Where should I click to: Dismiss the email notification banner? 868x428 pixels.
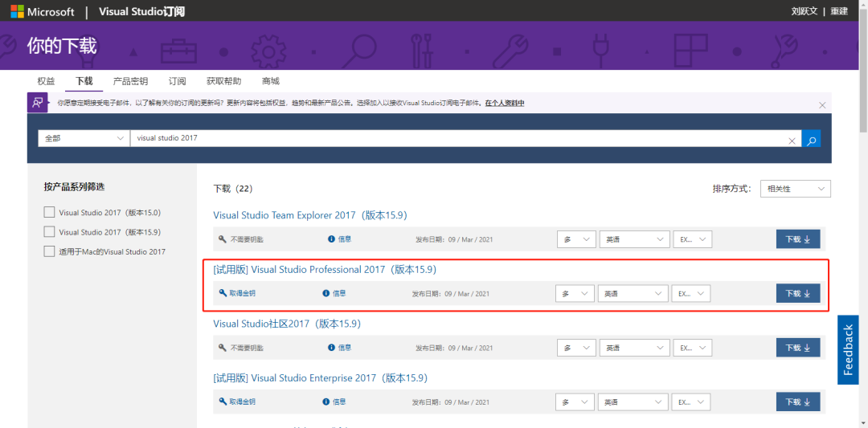[x=822, y=105]
